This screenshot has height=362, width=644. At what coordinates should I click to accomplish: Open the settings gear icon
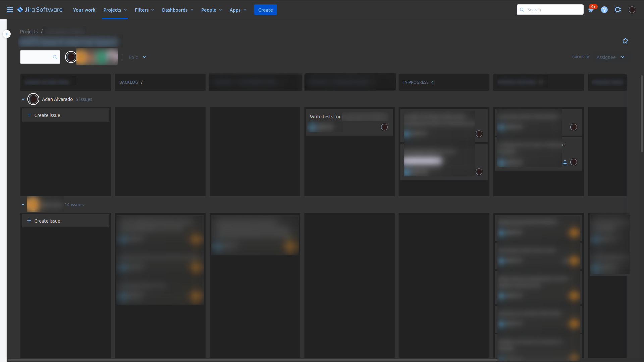(618, 10)
